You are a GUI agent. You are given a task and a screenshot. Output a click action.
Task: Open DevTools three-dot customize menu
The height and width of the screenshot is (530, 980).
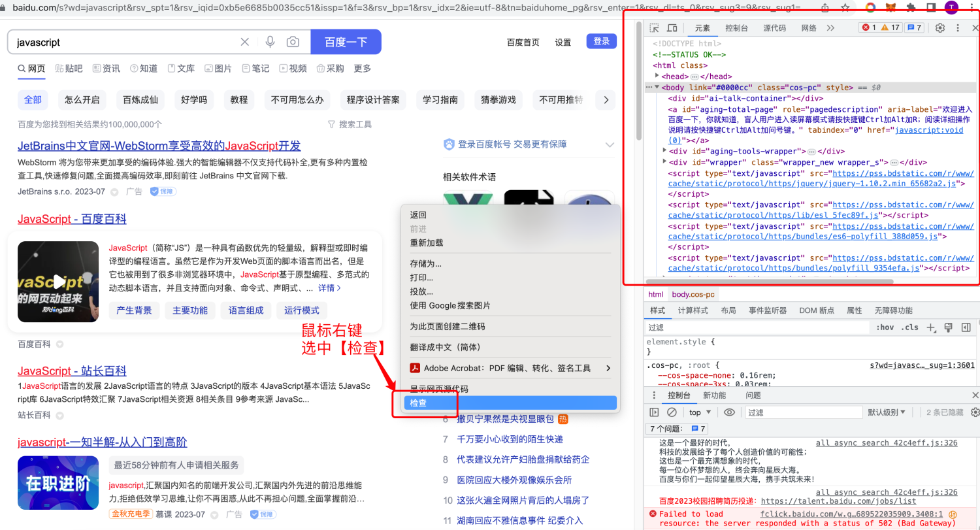(958, 28)
